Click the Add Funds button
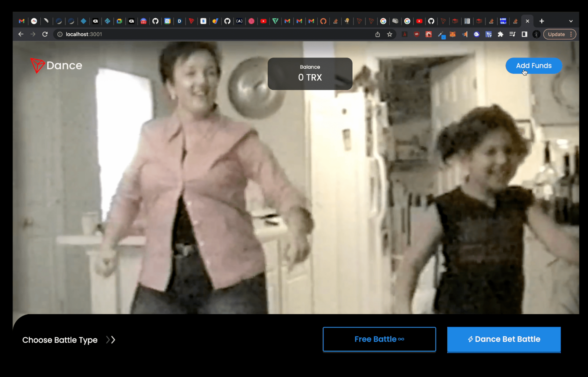The width and height of the screenshot is (588, 377). [x=533, y=66]
